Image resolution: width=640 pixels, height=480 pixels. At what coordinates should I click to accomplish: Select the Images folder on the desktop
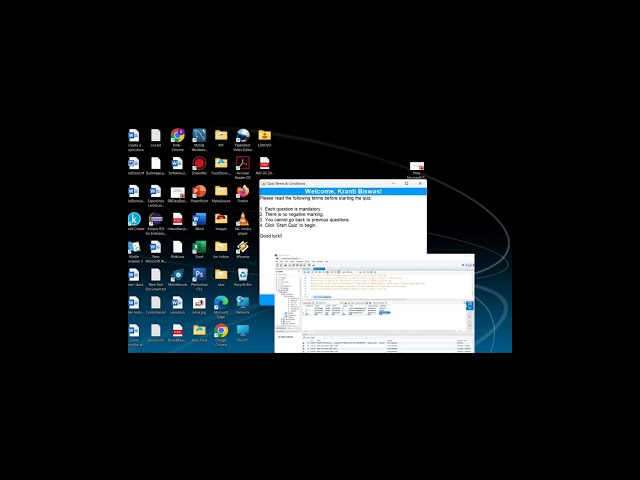(x=221, y=222)
